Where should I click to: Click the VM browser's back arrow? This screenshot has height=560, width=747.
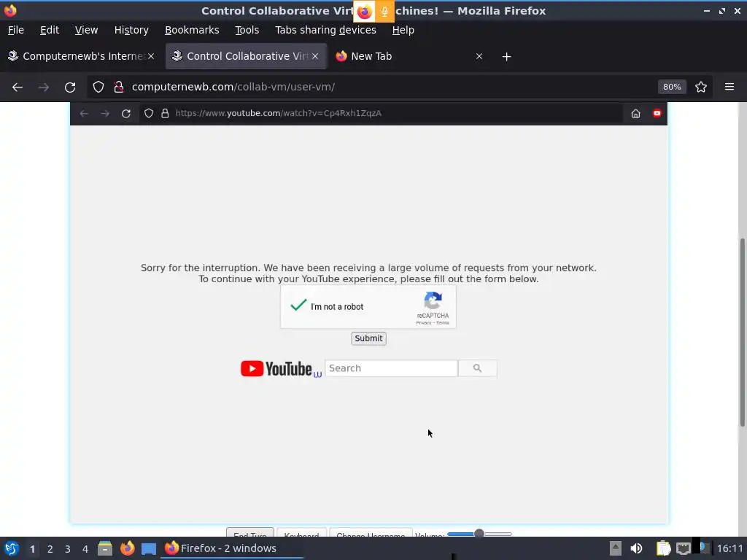(84, 113)
